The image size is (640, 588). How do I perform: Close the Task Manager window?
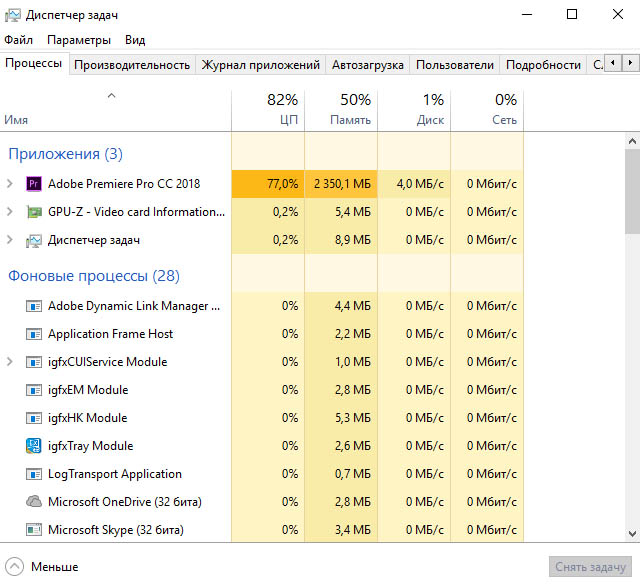click(x=618, y=15)
